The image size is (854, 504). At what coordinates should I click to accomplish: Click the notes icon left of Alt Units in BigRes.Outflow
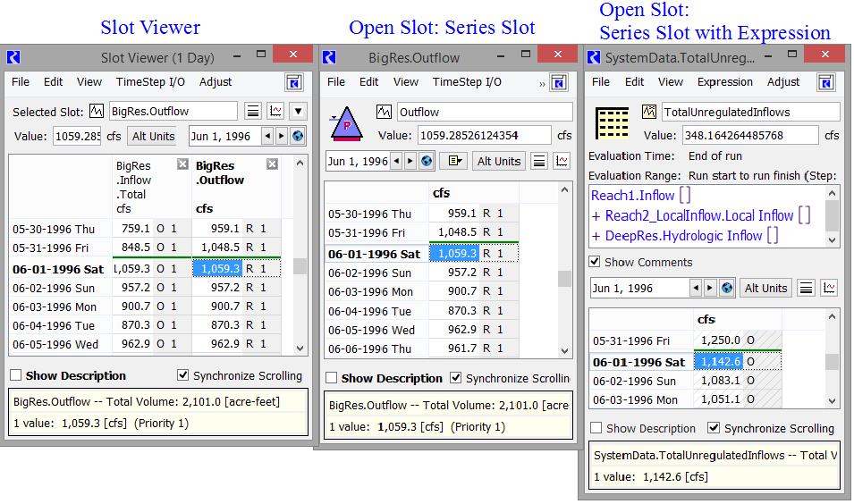click(453, 162)
